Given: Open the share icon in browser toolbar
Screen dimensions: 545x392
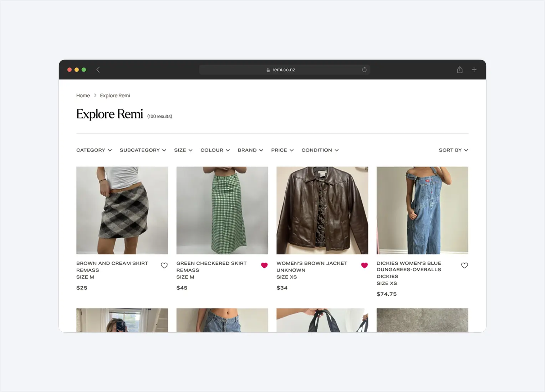Looking at the screenshot, I should [460, 69].
